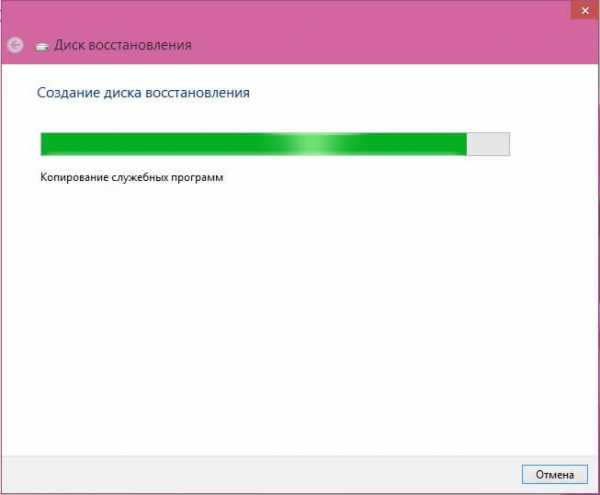The height and width of the screenshot is (495, 600).
Task: Click the bright glow highlight on progress bar
Action: click(x=313, y=144)
